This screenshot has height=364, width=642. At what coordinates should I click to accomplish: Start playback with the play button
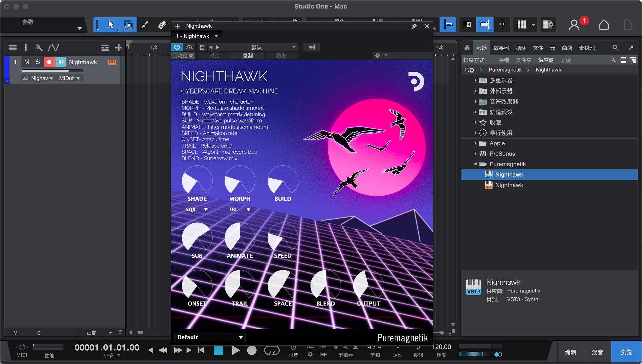(x=236, y=350)
